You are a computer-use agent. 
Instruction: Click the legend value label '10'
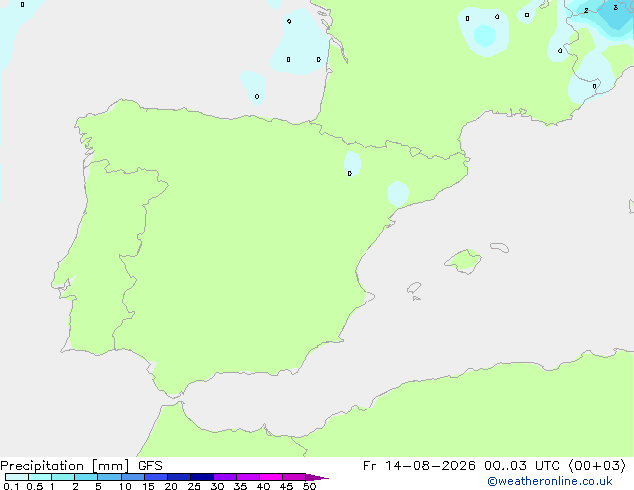[125, 486]
